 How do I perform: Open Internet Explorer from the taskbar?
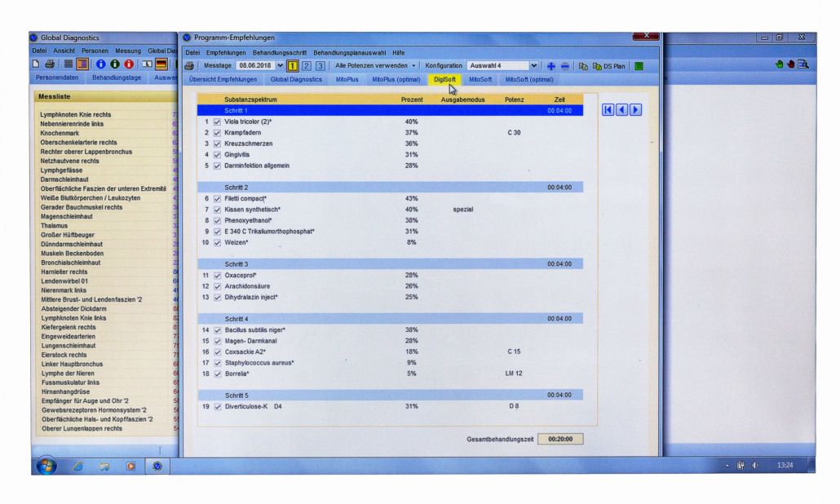click(78, 466)
